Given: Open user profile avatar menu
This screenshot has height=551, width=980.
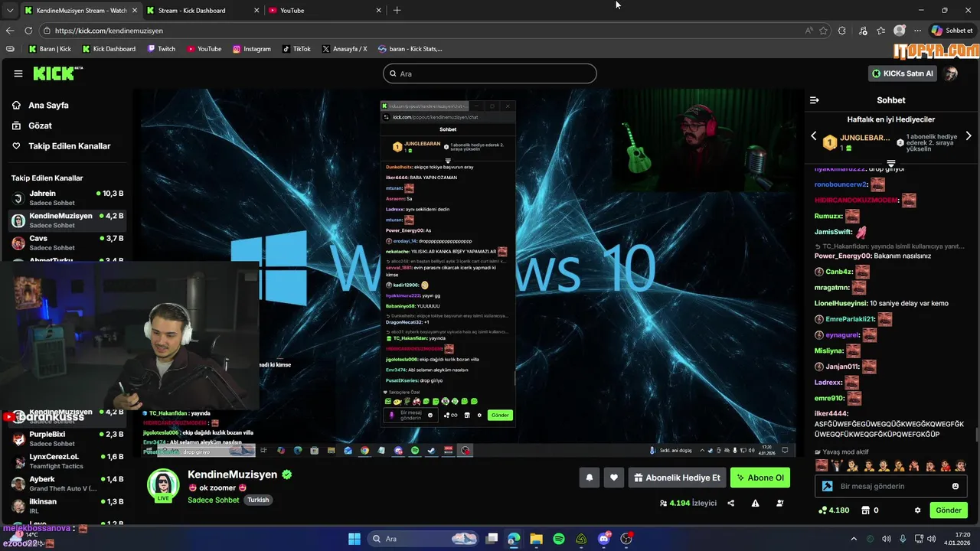Looking at the screenshot, I should pyautogui.click(x=951, y=73).
